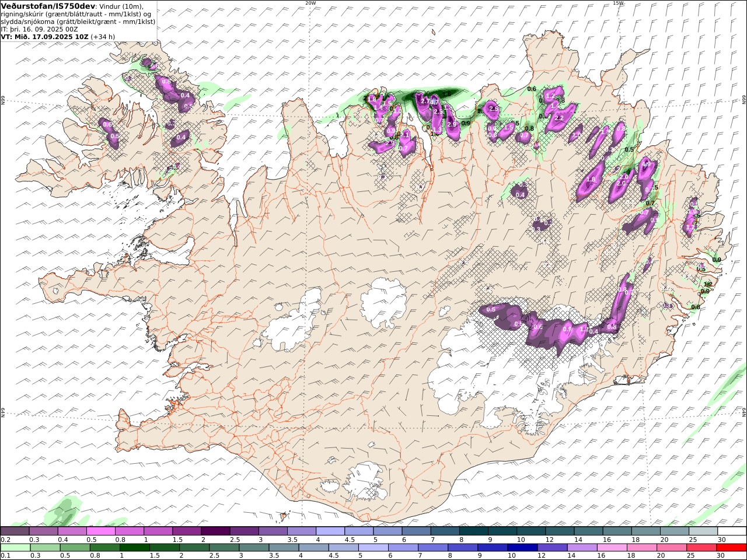Click the bottom-row pale green swatch labeled 0.1
This screenshot has height=560, width=747.
click(x=15, y=548)
